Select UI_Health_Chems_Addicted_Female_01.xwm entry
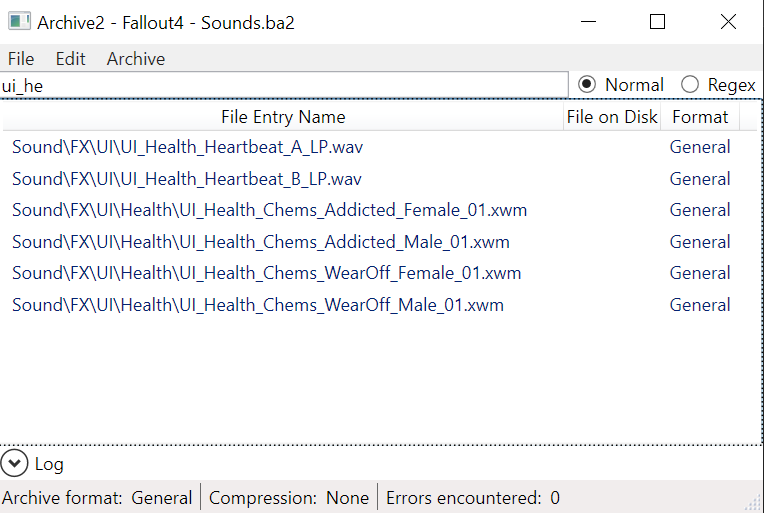This screenshot has height=513, width=764. coord(269,210)
